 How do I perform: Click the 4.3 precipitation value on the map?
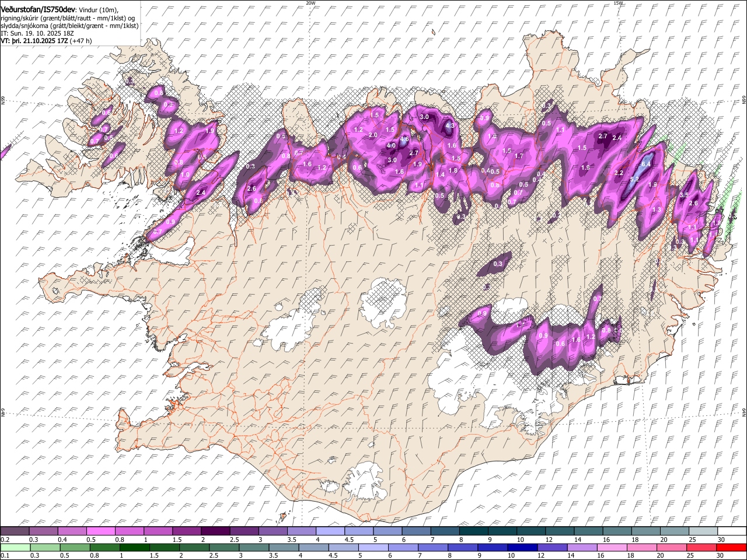click(x=450, y=125)
